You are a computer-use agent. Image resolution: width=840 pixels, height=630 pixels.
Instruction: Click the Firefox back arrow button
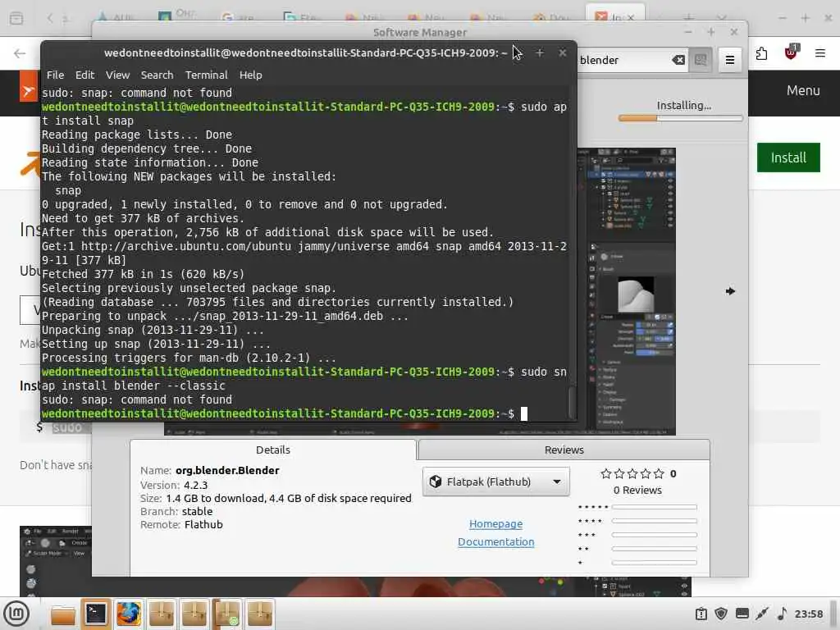[20, 53]
